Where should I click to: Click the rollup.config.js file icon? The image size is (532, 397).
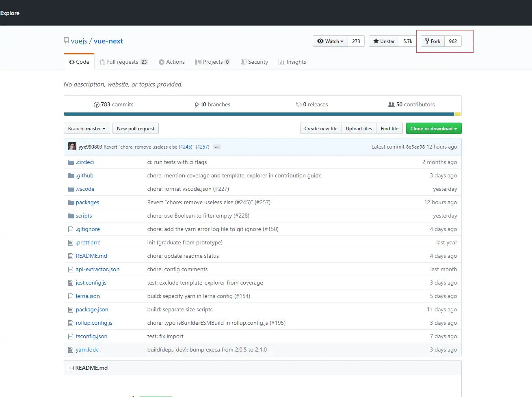coord(71,323)
